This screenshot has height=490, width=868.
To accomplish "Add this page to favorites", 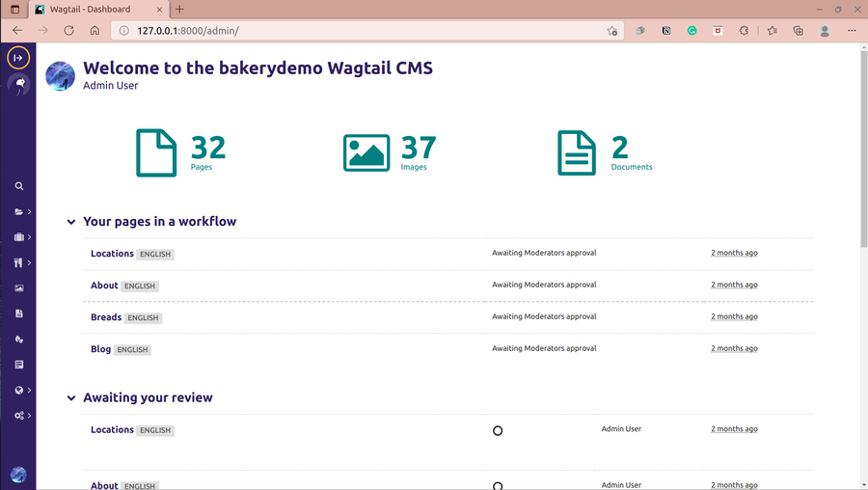I will click(x=611, y=31).
